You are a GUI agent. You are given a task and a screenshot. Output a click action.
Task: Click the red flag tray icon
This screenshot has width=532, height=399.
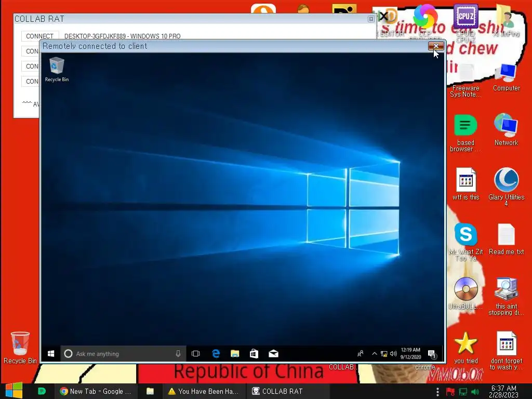[450, 392]
